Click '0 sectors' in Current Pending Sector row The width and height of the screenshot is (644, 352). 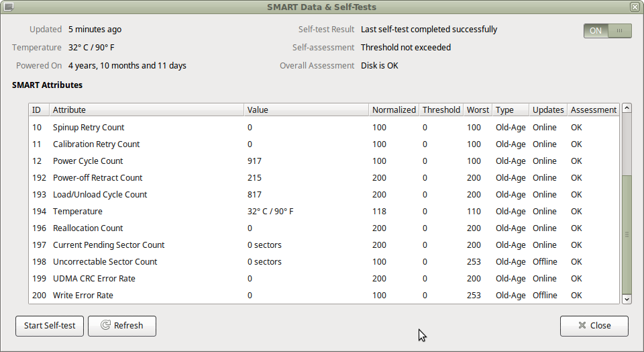(x=264, y=245)
